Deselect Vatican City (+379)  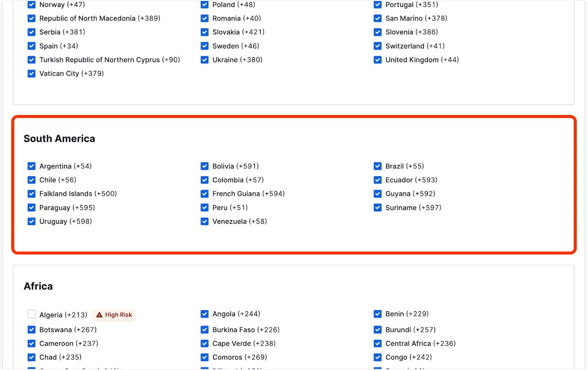[32, 74]
